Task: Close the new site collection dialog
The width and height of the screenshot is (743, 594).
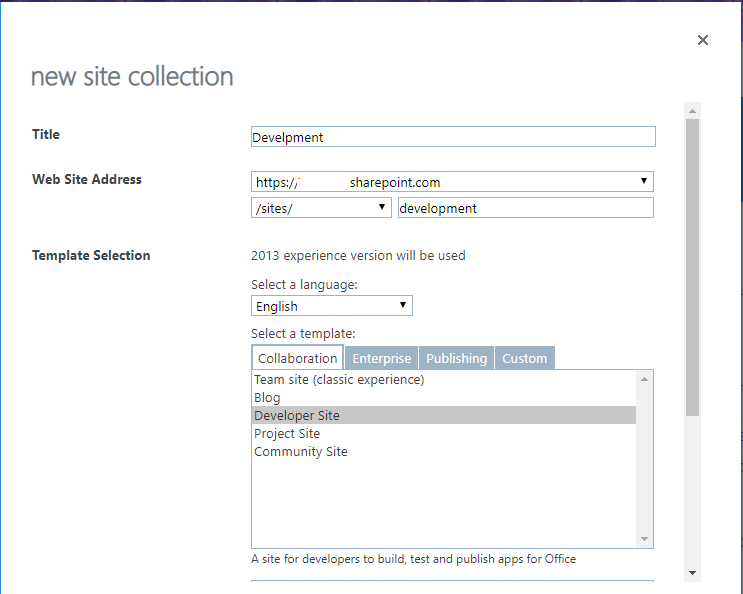Action: point(703,40)
